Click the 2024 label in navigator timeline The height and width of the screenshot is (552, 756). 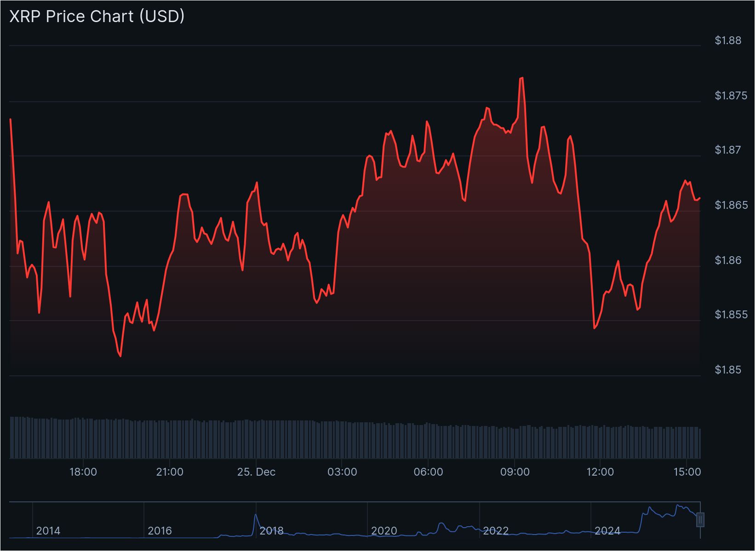point(607,531)
